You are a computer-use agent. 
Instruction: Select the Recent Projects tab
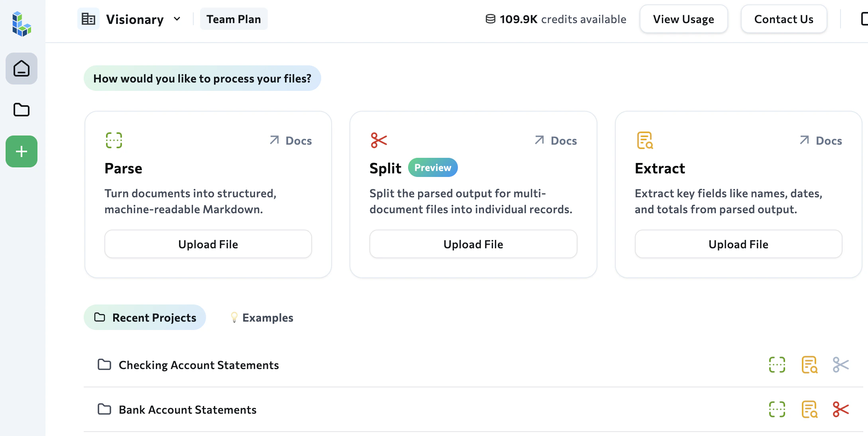tap(145, 318)
